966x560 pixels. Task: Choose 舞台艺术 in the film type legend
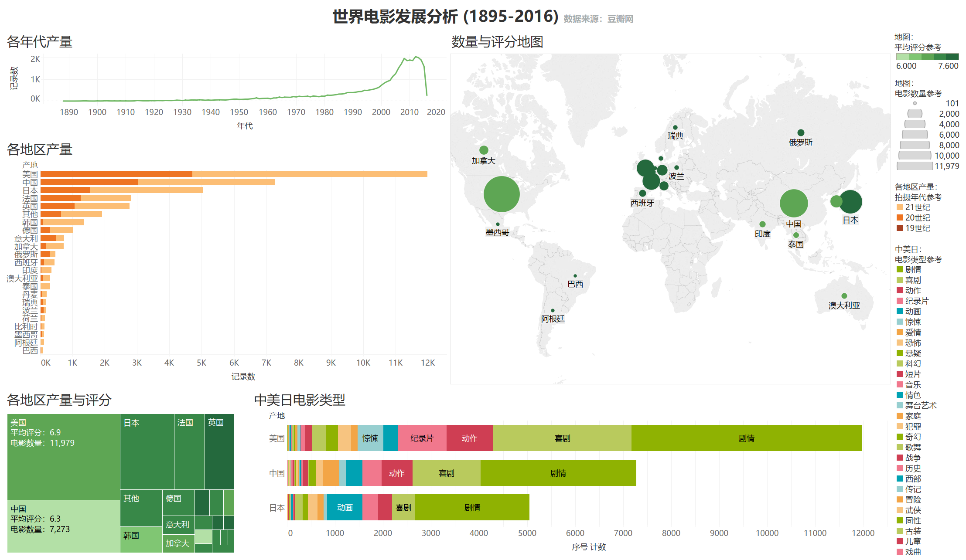916,405
